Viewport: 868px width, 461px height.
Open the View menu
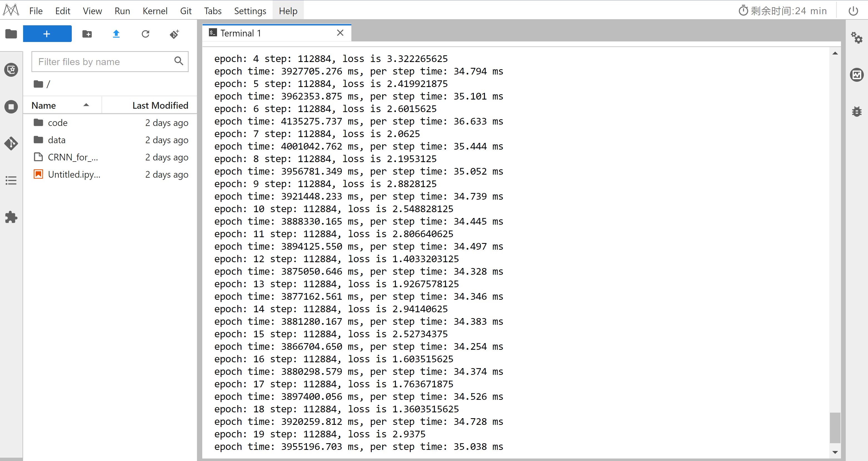coord(92,11)
